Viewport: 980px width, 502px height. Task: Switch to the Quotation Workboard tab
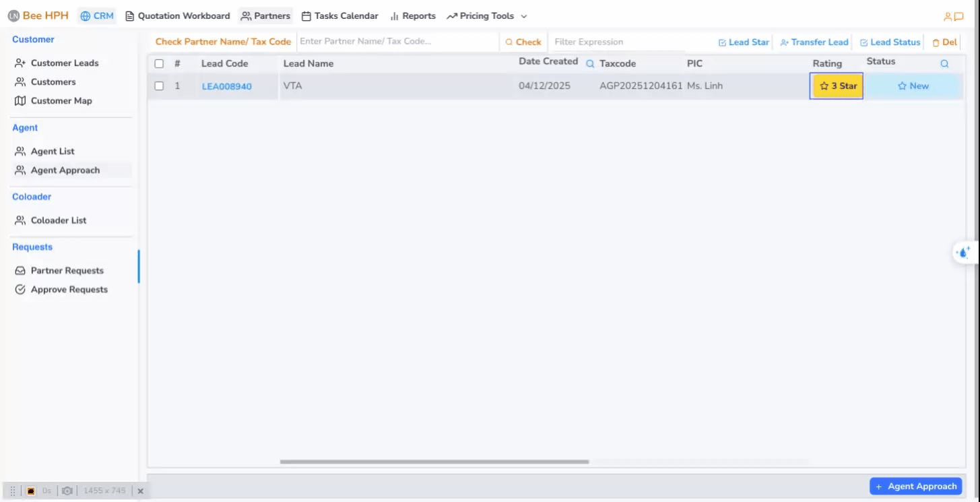(x=178, y=16)
